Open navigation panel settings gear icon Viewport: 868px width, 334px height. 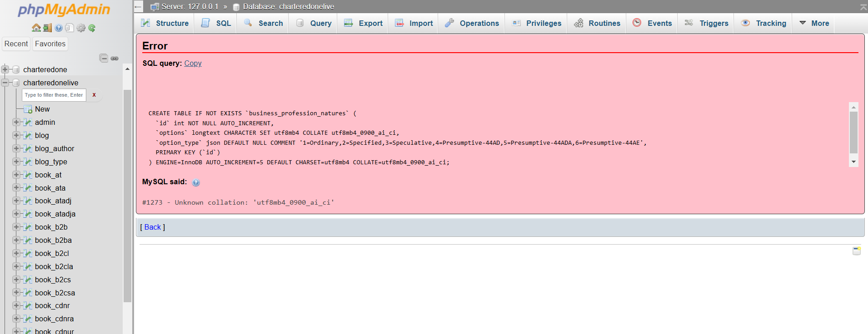pyautogui.click(x=81, y=28)
